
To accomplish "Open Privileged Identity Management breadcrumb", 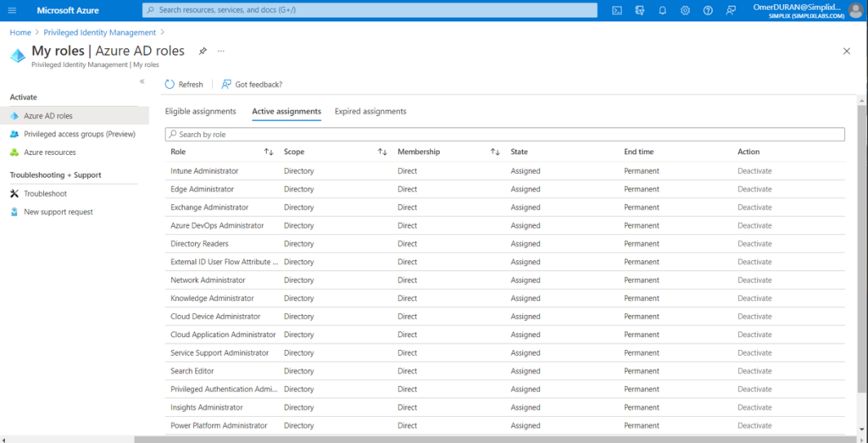I will click(x=100, y=33).
